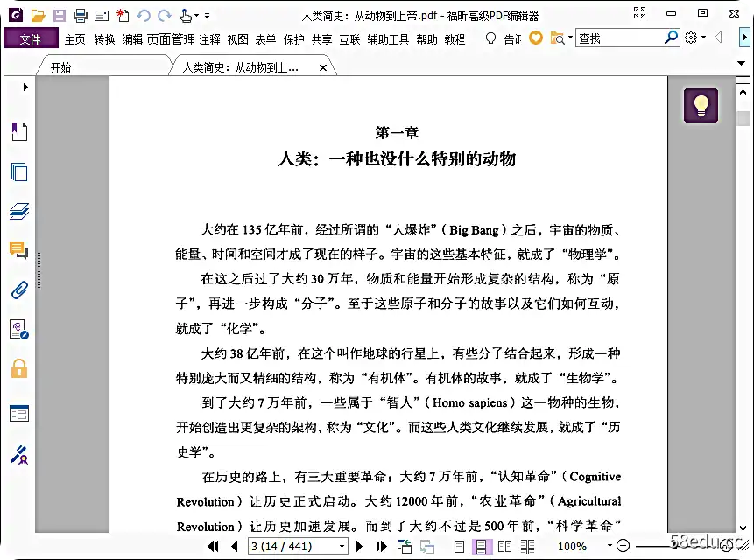Print the document using printer icon
754x560 pixels.
pos(81,16)
